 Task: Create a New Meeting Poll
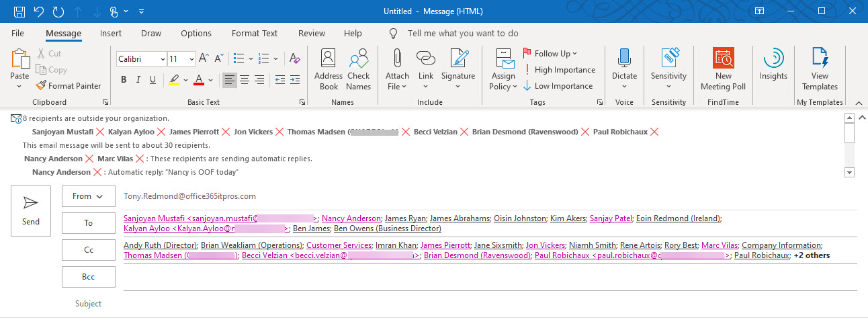point(723,69)
